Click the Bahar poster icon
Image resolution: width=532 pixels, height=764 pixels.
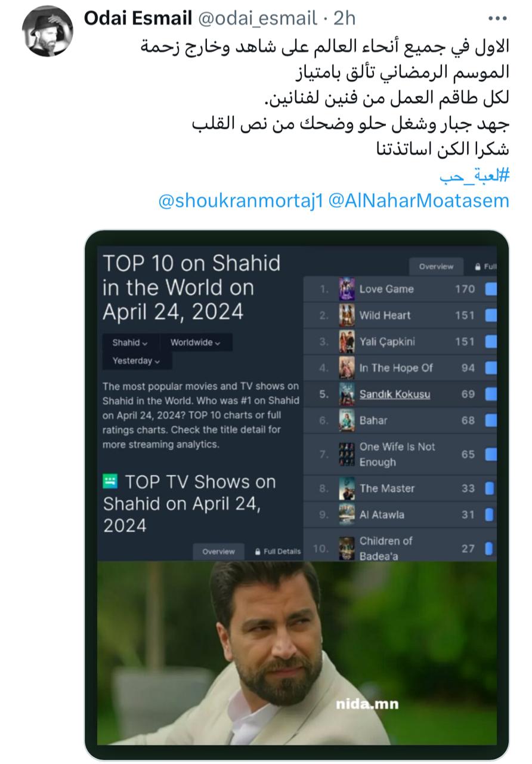pos(347,421)
